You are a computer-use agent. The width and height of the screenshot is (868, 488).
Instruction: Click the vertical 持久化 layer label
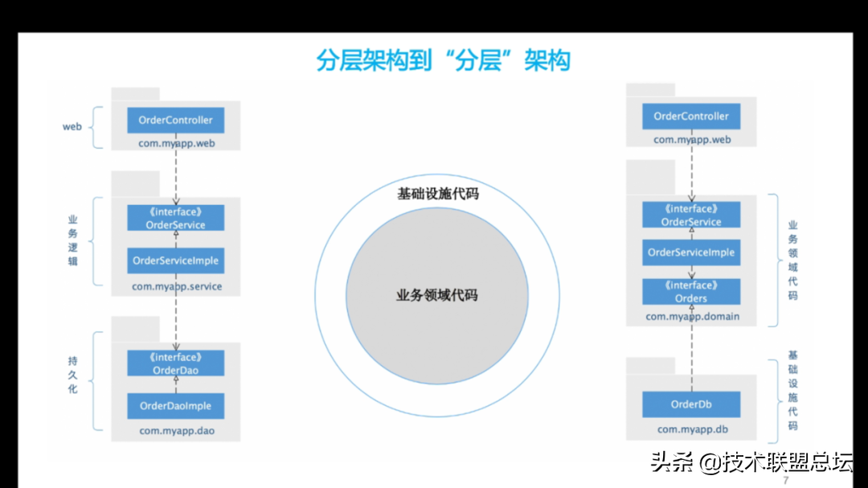[x=72, y=375]
